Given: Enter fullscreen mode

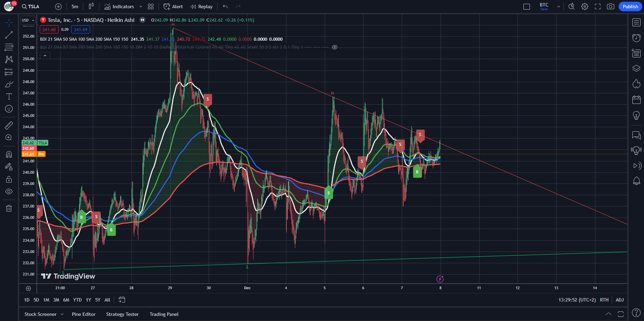Looking at the screenshot, I should tap(597, 6).
